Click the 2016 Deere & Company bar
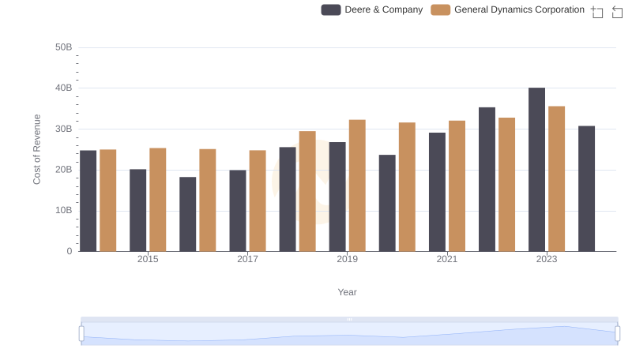Screen dimensions: 632x364 188,214
